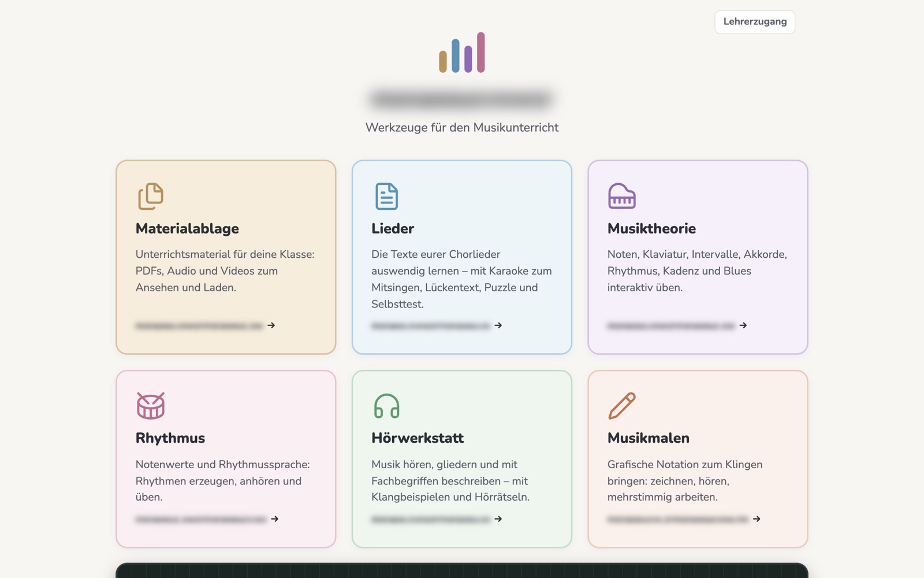
Task: Click the arrow in Musiktheorie card
Action: click(743, 325)
